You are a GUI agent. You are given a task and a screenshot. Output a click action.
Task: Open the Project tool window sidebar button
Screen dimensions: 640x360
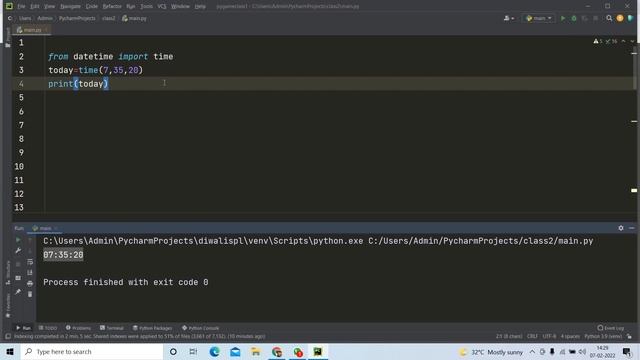point(8,38)
